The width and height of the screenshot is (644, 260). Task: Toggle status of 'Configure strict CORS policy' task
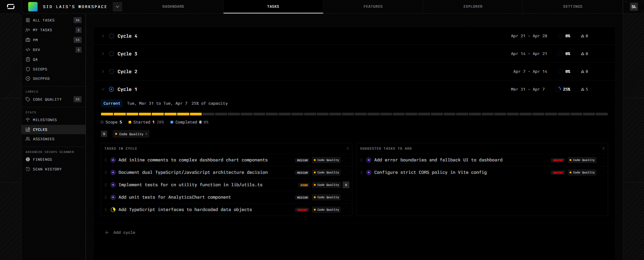point(369,172)
